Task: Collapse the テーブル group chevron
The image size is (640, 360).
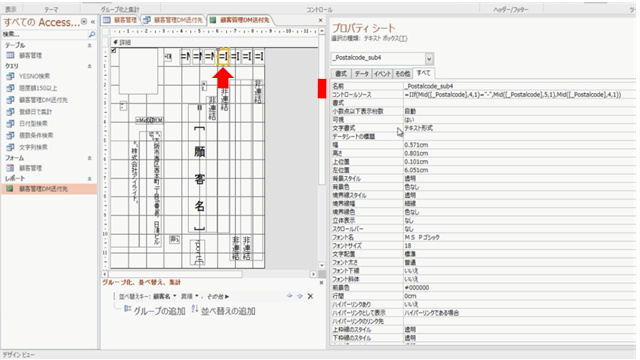Action: point(89,46)
